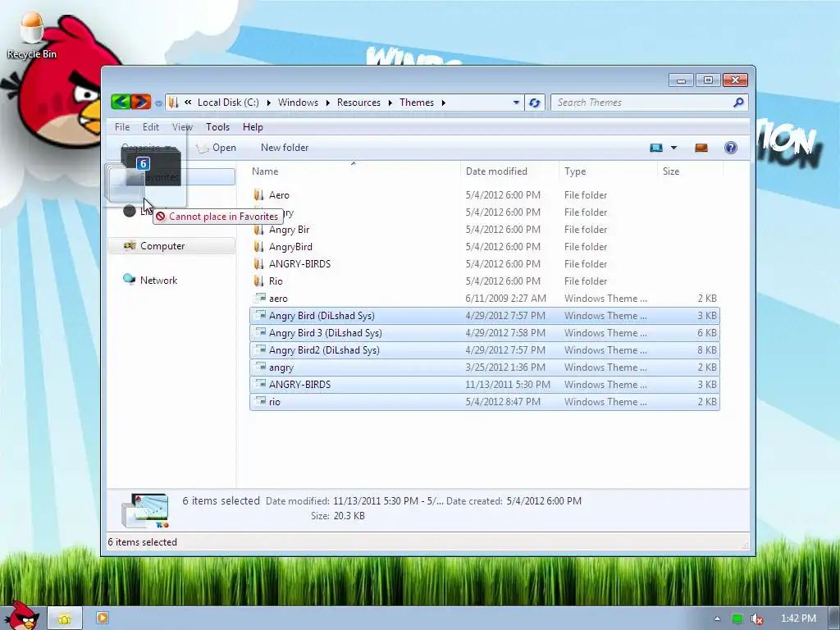Click the green Back navigation arrow
840x630 pixels.
click(x=121, y=102)
